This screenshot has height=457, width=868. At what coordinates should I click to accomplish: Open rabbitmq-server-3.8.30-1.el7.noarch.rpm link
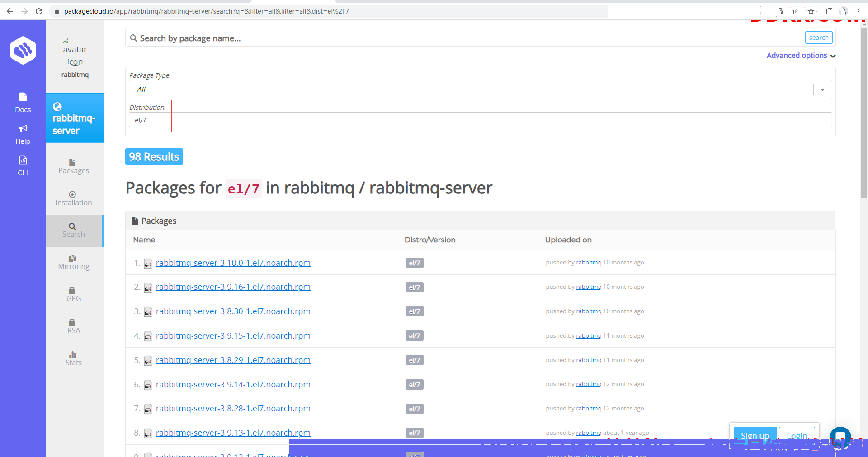[x=233, y=311]
